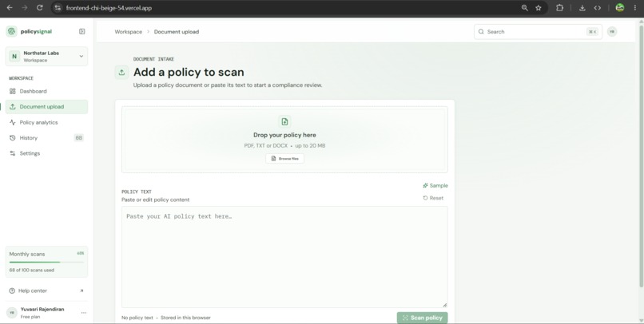Open the YR profile avatar in header

point(612,32)
